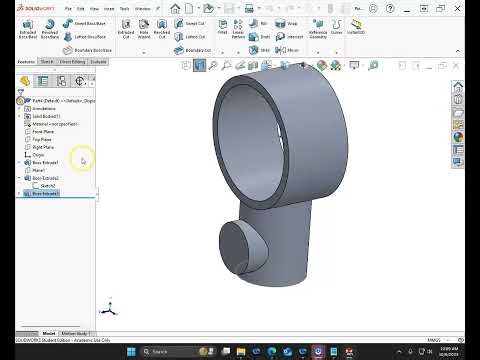Click the Extruded Boss/Base tool
This screenshot has width=480, height=360.
(28, 29)
